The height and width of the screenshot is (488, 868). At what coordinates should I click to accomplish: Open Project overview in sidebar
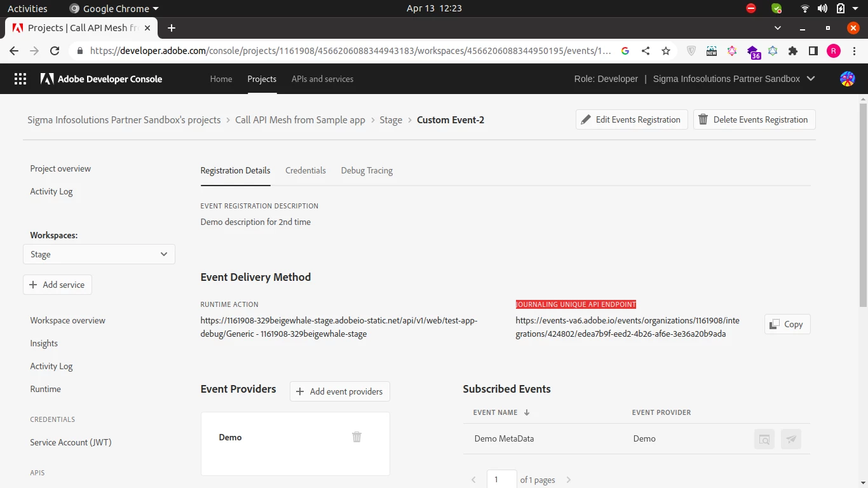tap(60, 168)
